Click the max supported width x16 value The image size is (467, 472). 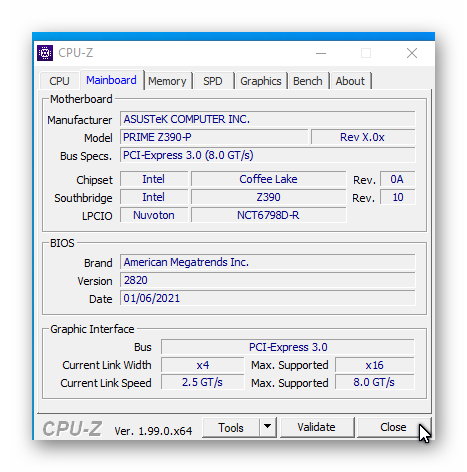coord(375,365)
